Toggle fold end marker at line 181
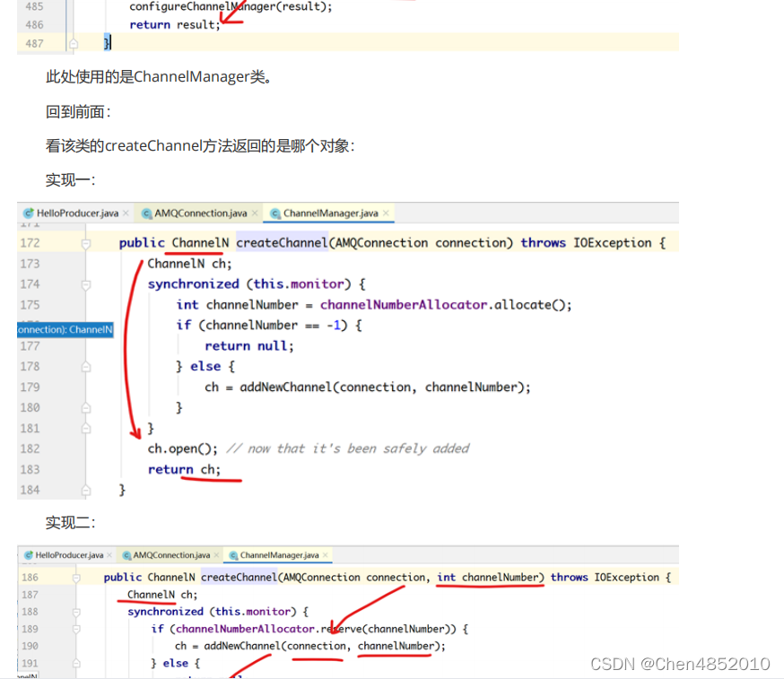Screen dimensions: 784x679 click(86, 429)
